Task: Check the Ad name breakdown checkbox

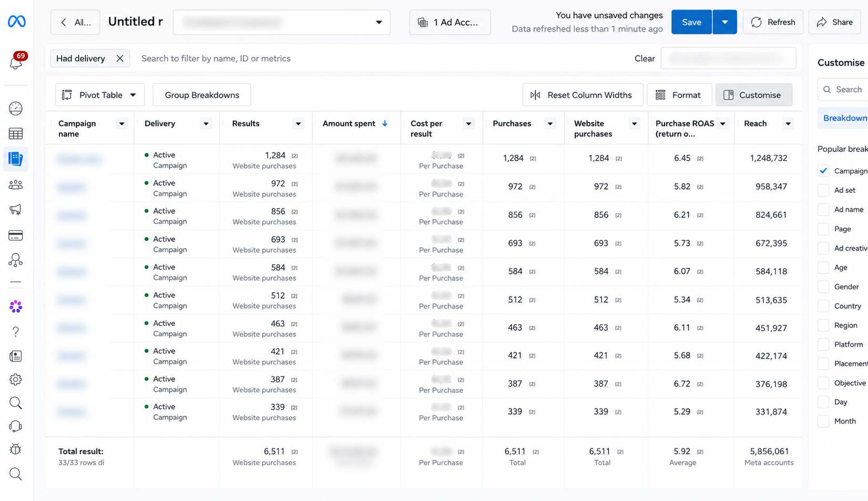Action: click(x=823, y=209)
